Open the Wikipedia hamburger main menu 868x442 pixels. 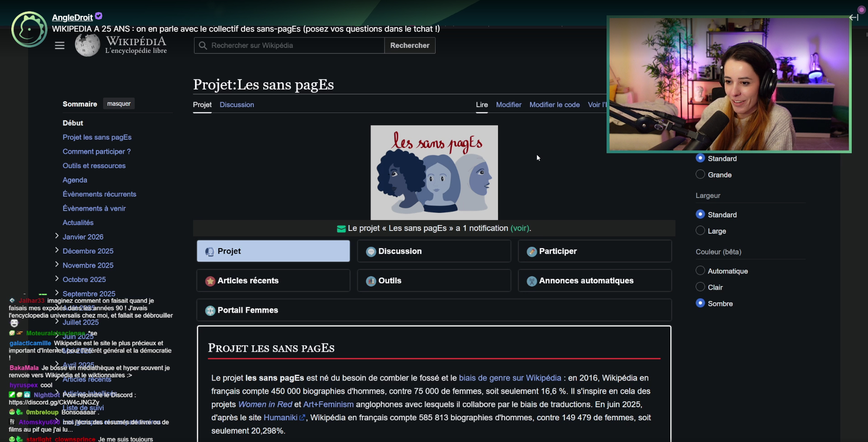point(60,46)
